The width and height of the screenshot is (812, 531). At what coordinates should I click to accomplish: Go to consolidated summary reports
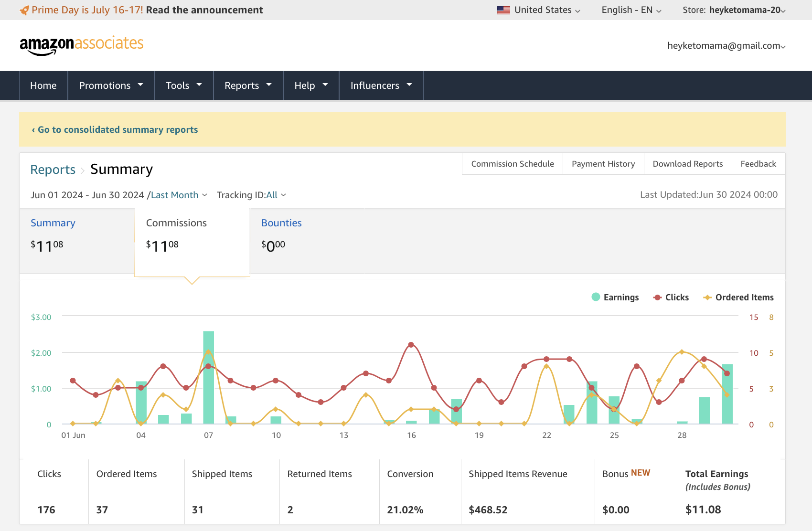point(115,129)
